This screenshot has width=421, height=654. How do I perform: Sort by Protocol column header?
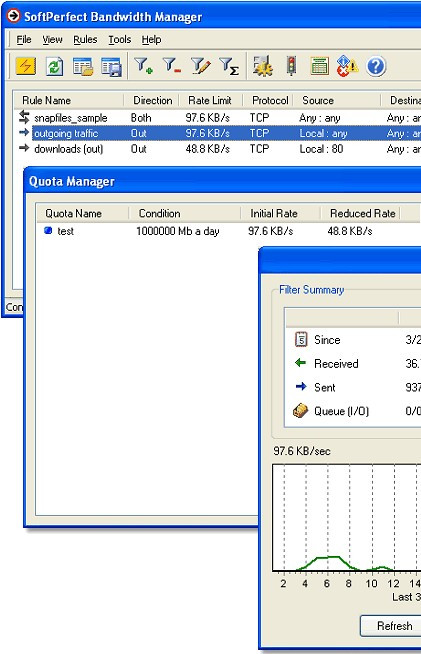click(270, 101)
